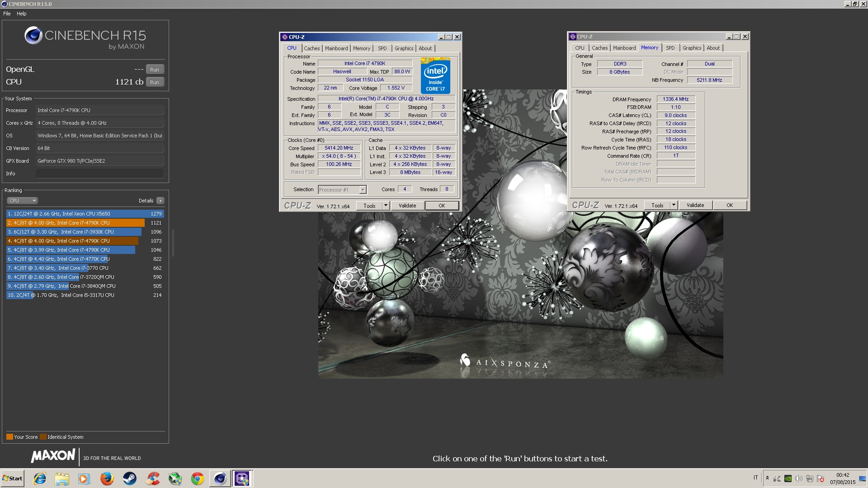Switch to SPD tab in left CPU-Z window
Screen dimensions: 868x488
pyautogui.click(x=382, y=48)
